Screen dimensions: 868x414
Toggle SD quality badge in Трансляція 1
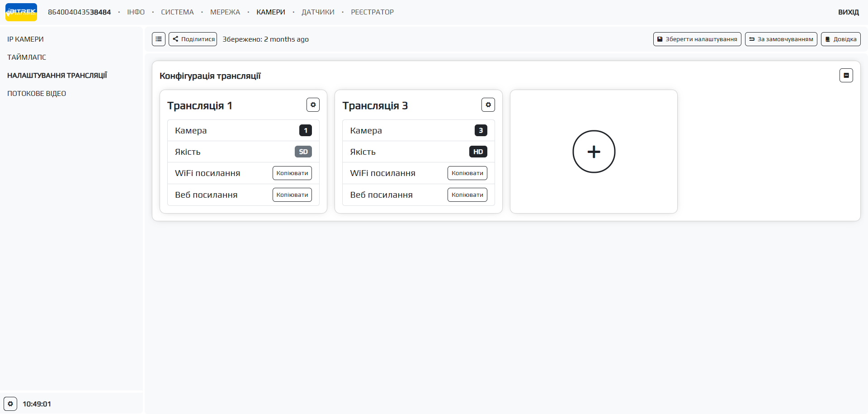coord(303,152)
